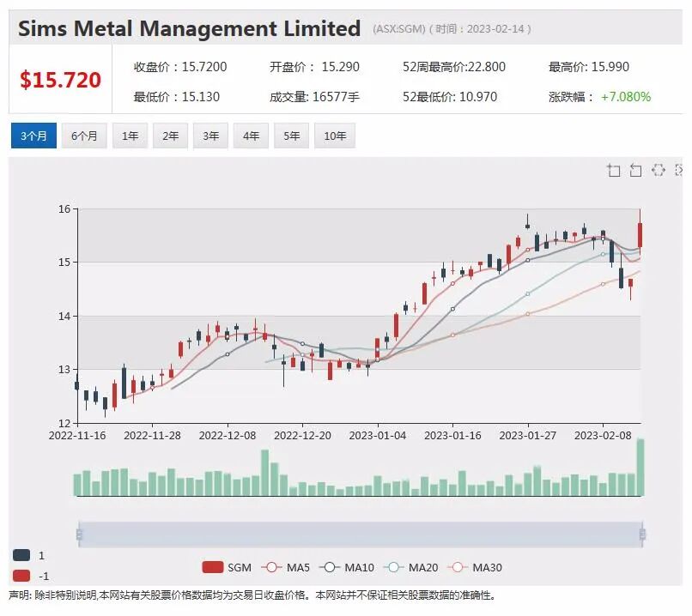
Task: Click the large red $15.720 price
Action: pyautogui.click(x=60, y=80)
